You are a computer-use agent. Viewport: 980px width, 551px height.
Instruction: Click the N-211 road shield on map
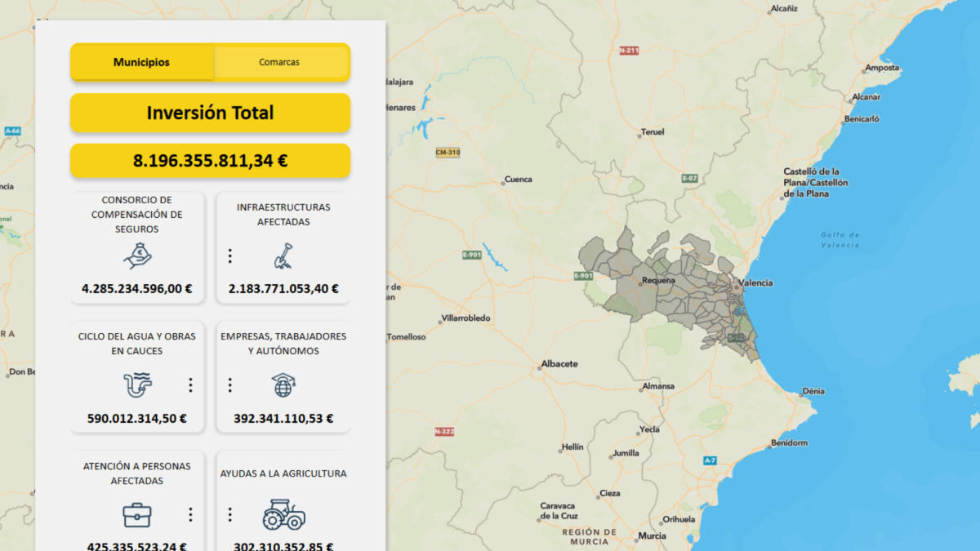[x=629, y=51]
